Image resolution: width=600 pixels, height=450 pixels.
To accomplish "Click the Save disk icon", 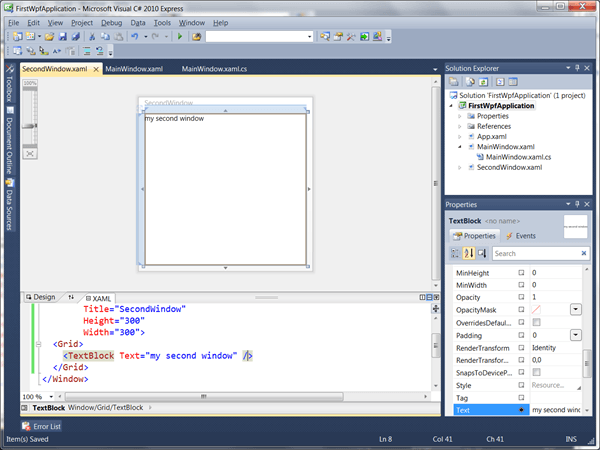I will click(x=62, y=37).
